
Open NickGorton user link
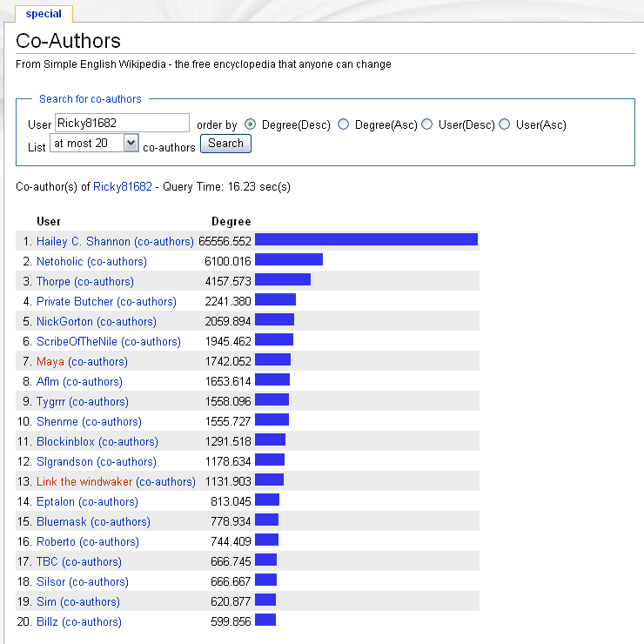(x=65, y=321)
